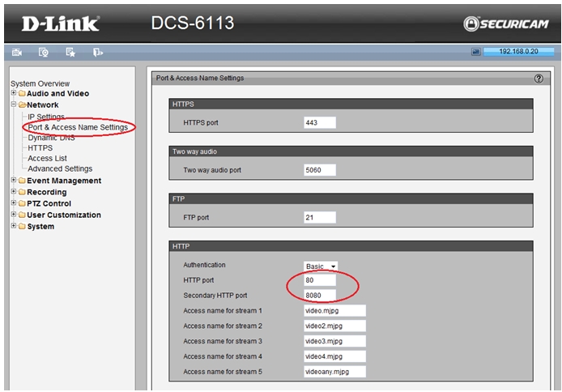
Task: Go to System Overview
Action: pos(40,83)
